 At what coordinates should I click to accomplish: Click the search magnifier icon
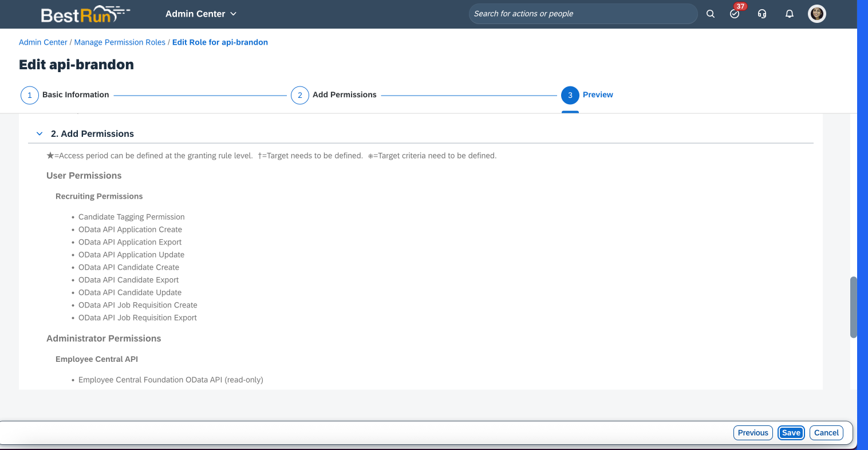[710, 14]
